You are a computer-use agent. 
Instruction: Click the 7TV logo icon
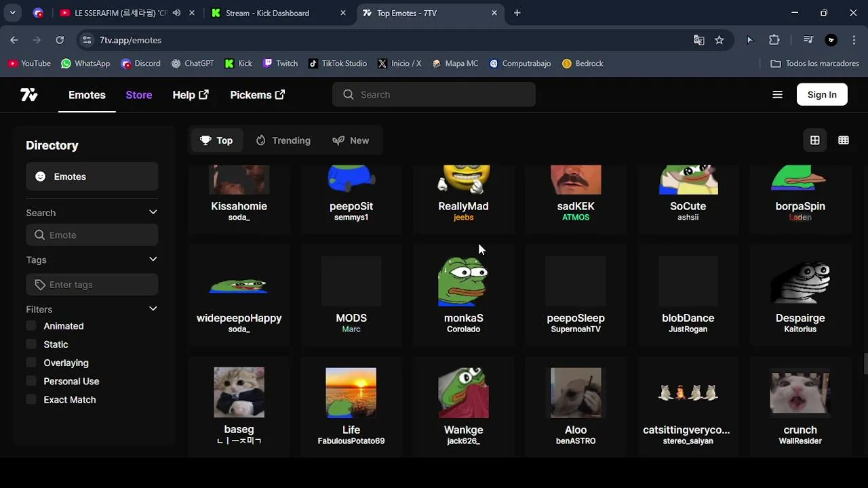[29, 95]
